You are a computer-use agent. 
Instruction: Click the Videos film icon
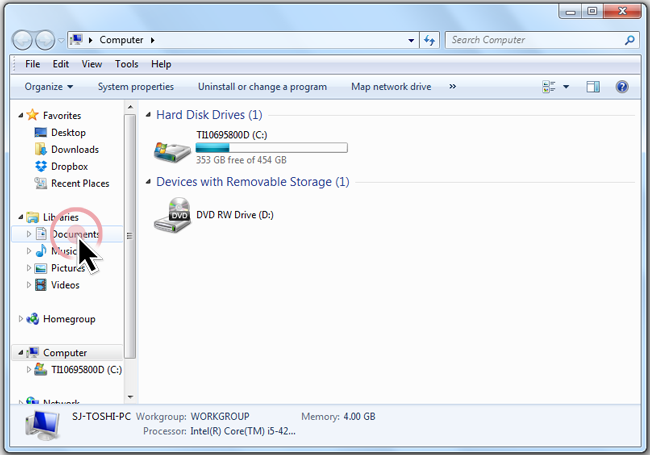pos(41,285)
